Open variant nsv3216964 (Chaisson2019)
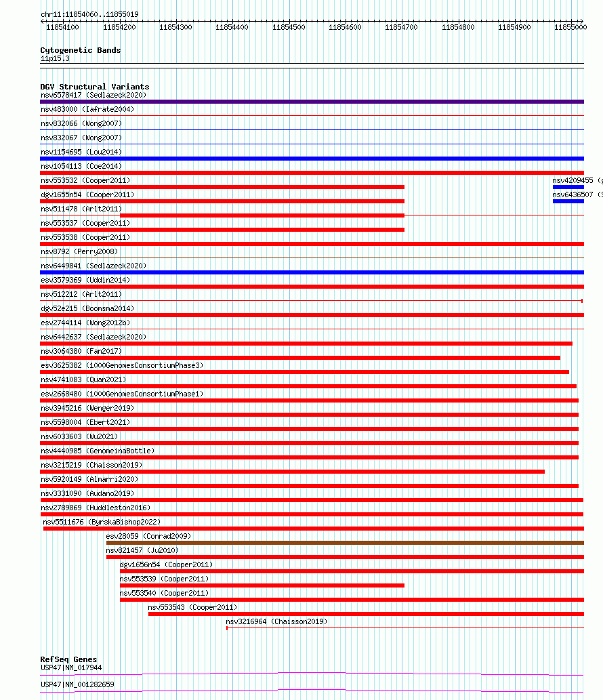 point(276,622)
